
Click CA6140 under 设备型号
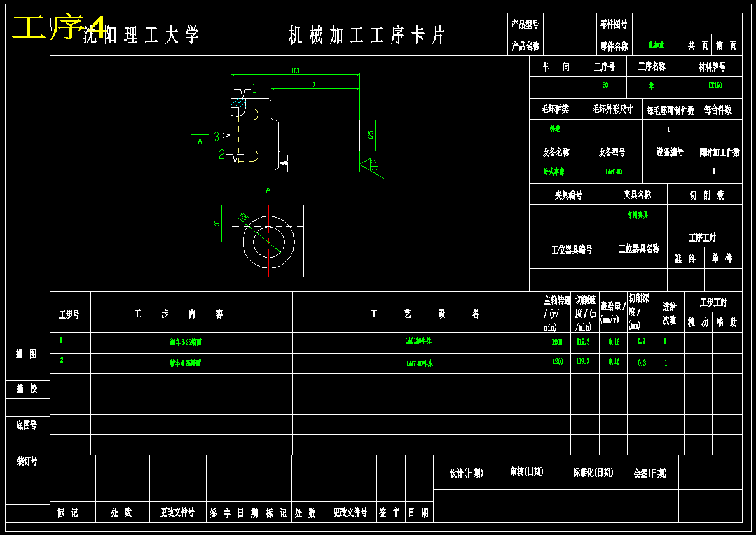click(x=614, y=171)
